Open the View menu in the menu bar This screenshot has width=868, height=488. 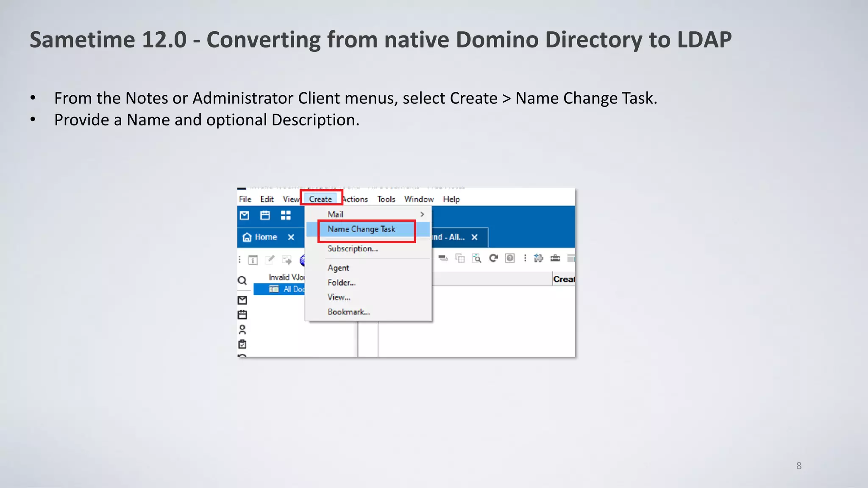291,199
